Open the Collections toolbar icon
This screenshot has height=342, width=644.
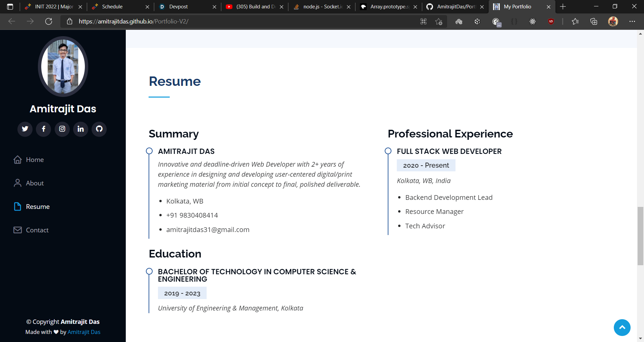594,21
